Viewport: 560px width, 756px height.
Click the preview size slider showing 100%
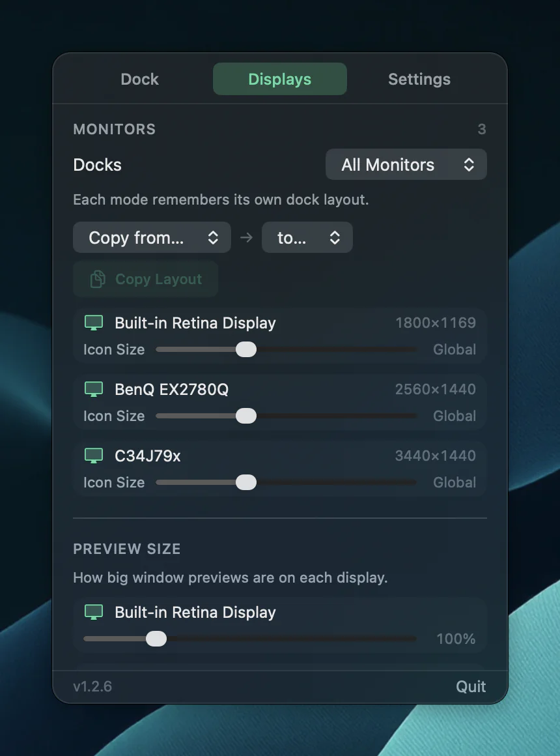coord(249,639)
